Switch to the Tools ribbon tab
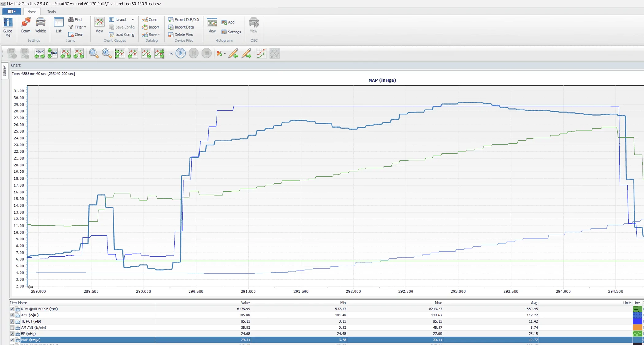Image resolution: width=644 pixels, height=345 pixels. [51, 12]
